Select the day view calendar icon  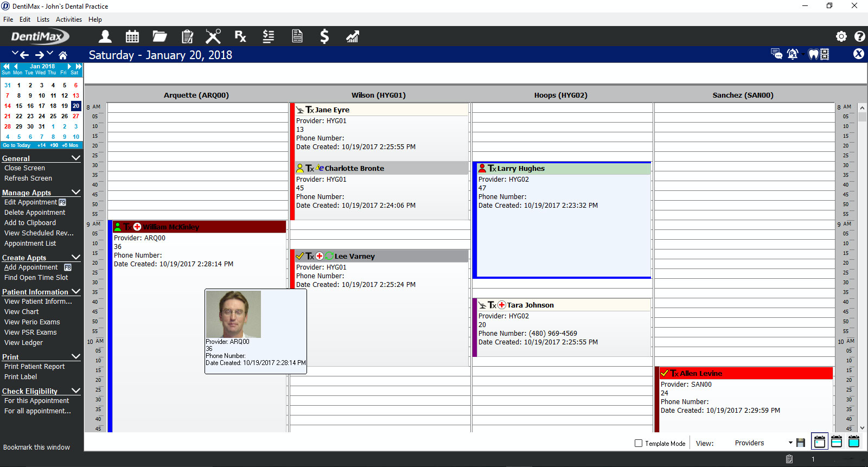[x=820, y=442]
